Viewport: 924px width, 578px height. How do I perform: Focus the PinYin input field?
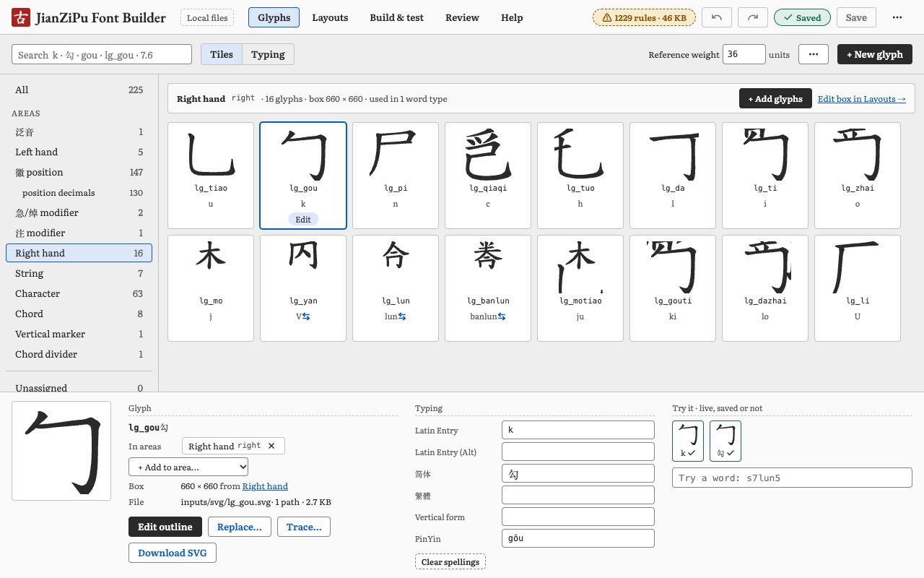click(578, 538)
